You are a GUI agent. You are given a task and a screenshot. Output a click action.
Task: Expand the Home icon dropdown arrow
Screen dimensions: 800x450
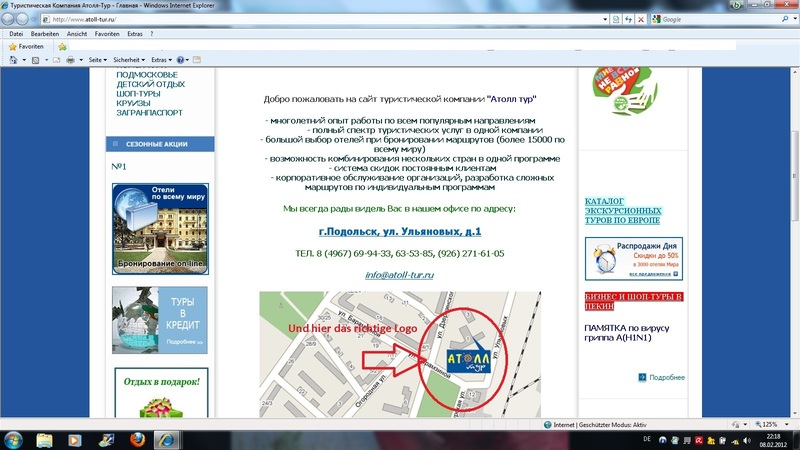point(23,60)
